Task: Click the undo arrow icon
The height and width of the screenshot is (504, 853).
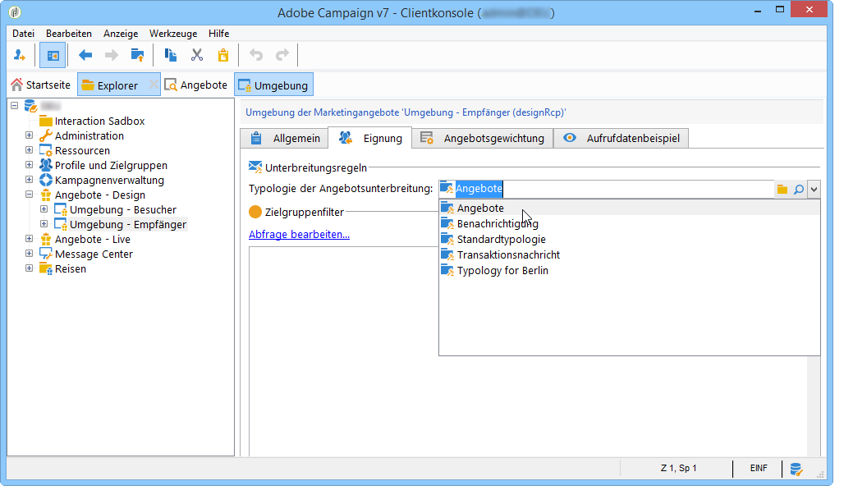Action: point(255,55)
